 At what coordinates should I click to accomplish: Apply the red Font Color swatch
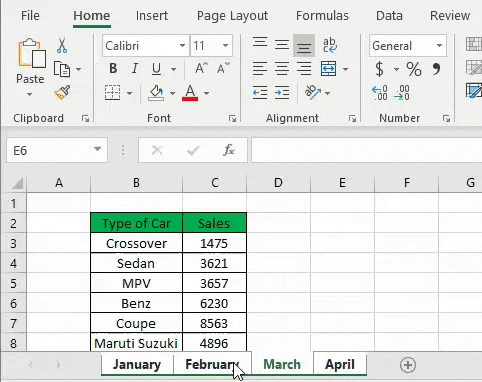pyautogui.click(x=190, y=93)
